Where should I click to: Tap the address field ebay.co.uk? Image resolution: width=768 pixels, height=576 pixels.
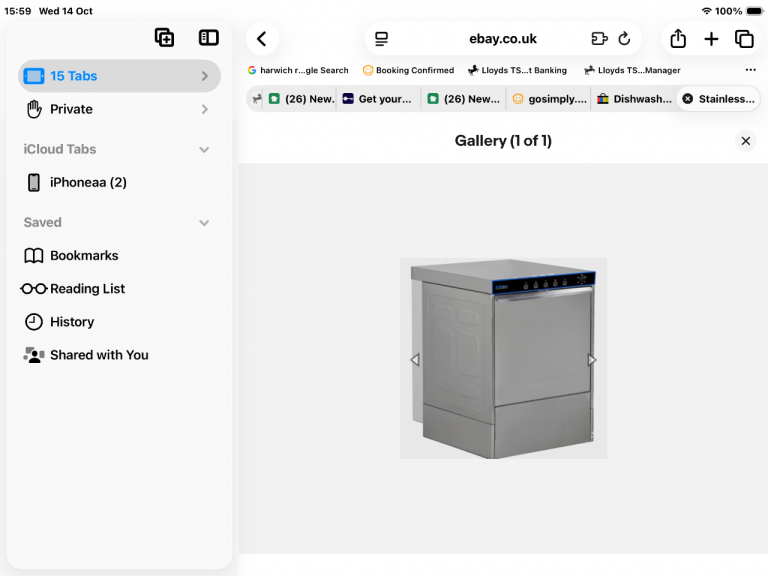pos(503,39)
